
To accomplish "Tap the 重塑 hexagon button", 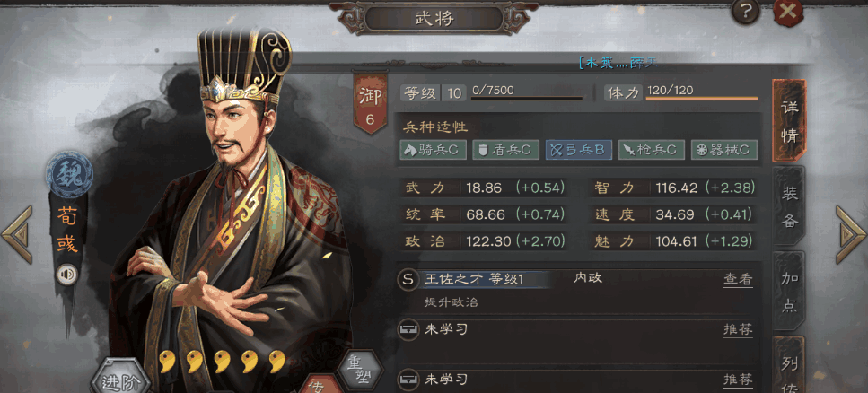I will coord(360,369).
